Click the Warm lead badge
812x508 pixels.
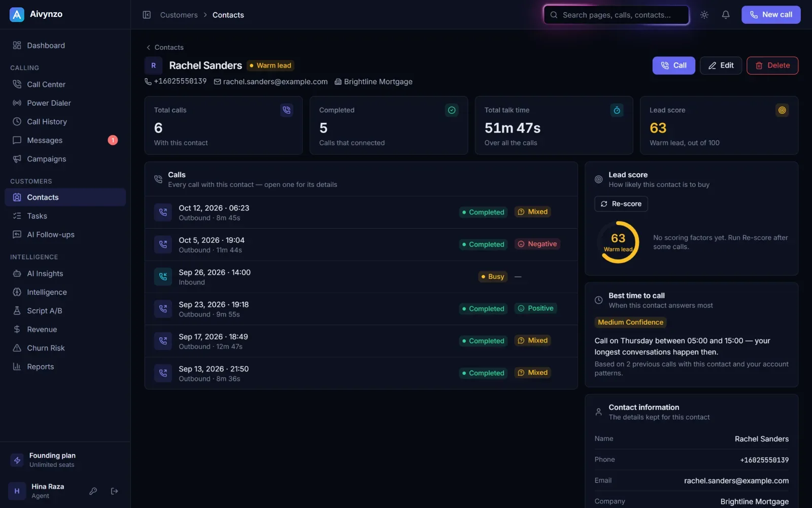(x=270, y=66)
